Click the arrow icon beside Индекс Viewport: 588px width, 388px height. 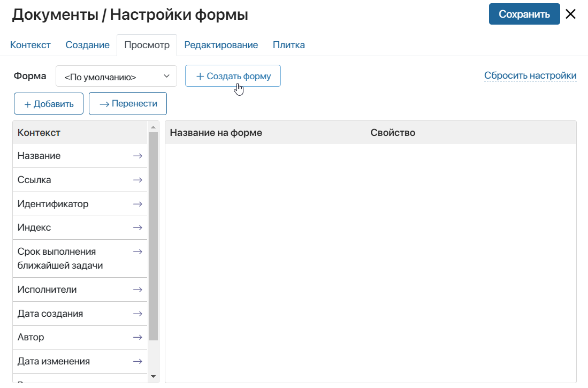click(x=138, y=228)
